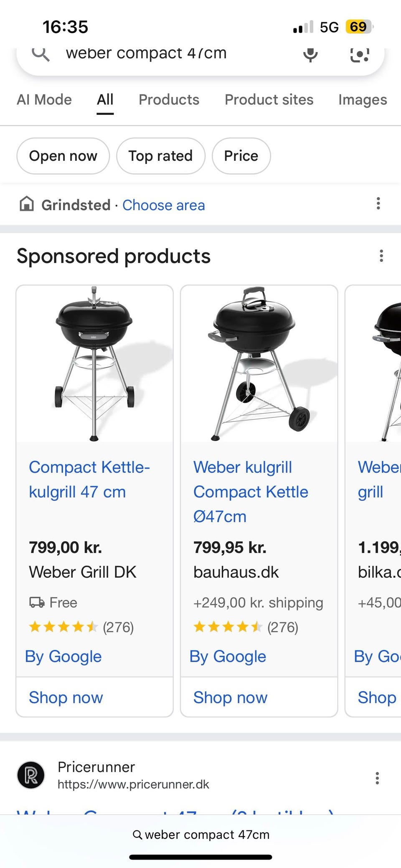Toggle the Open now filter chip
Viewport: 401px width, 868px height.
tap(63, 156)
